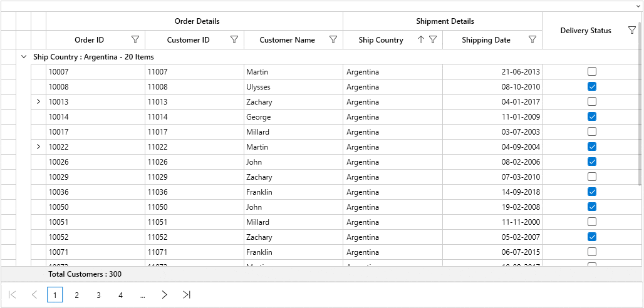Click the vertical scrollbar thumb

pyautogui.click(x=640, y=100)
